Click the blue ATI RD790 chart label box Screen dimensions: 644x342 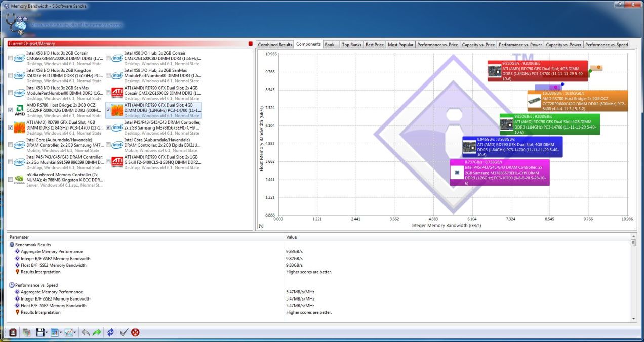(x=512, y=147)
